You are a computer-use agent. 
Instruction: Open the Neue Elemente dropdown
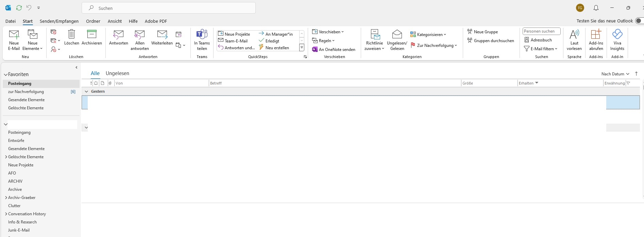click(x=33, y=40)
